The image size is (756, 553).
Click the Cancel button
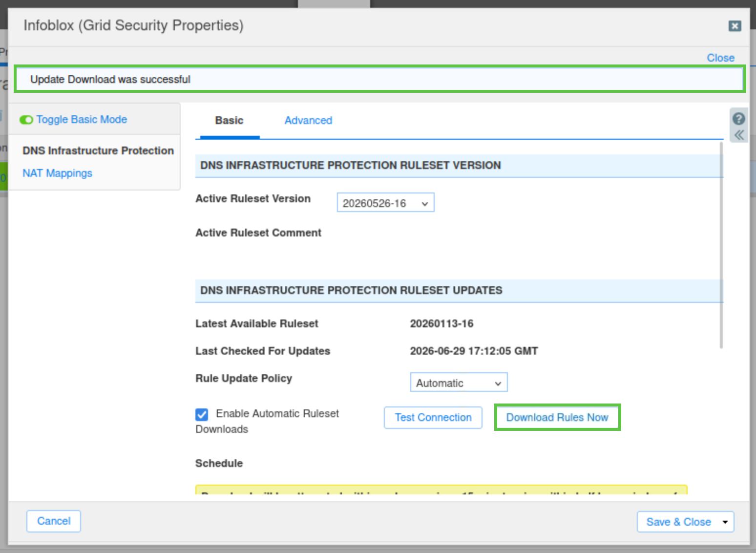54,521
